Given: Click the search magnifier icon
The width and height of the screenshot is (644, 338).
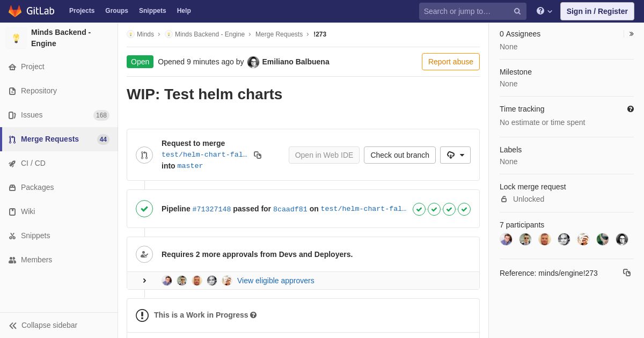Looking at the screenshot, I should pos(517,11).
